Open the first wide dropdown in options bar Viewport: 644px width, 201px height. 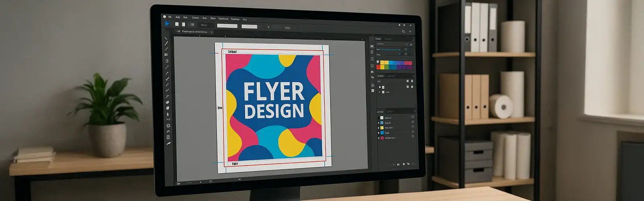click(x=227, y=26)
